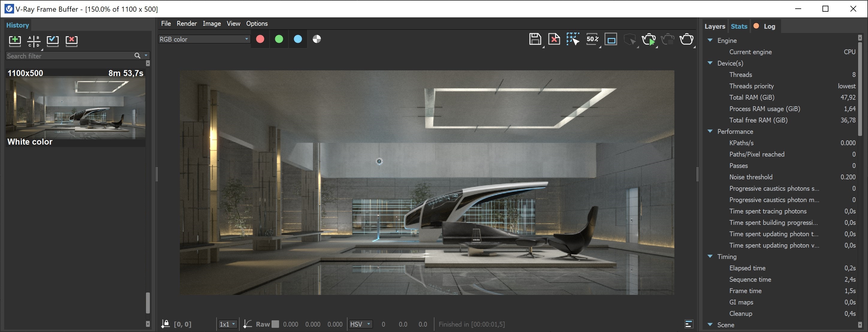
Task: Select the monochromatic display circle icon
Action: point(317,39)
